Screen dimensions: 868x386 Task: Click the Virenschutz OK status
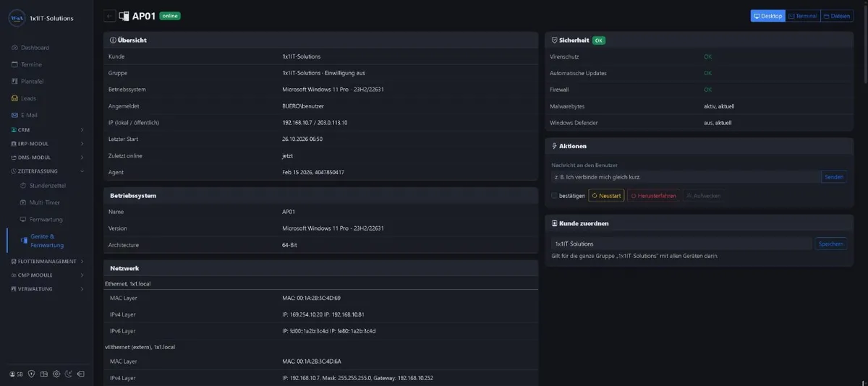(707, 56)
